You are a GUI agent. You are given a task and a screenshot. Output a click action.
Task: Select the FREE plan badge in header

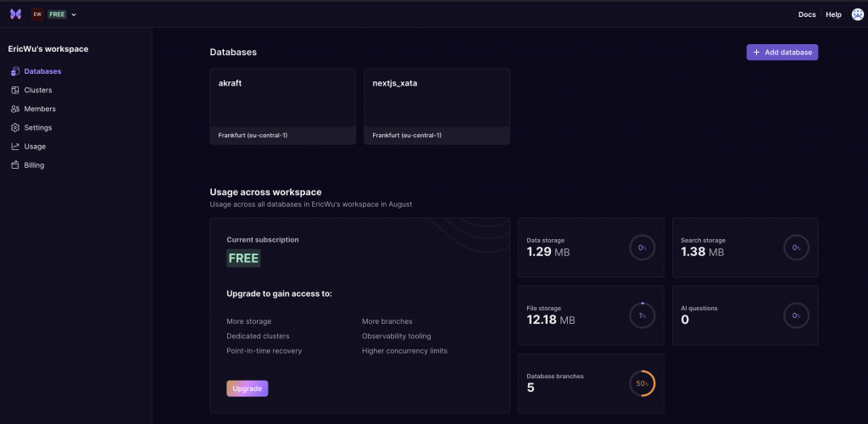[58, 14]
